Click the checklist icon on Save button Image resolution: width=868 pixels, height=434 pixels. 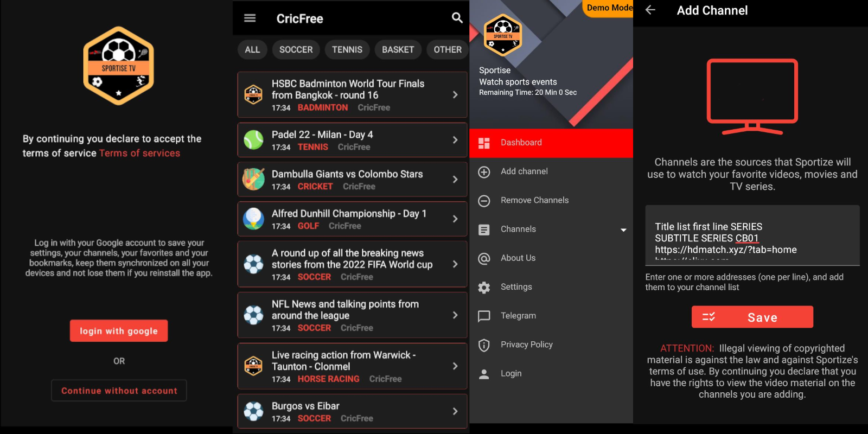click(x=709, y=317)
